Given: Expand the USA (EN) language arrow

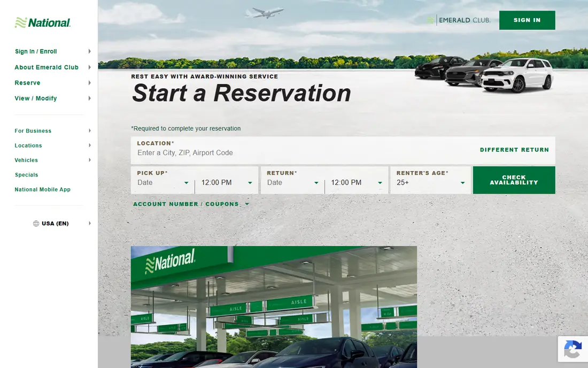Looking at the screenshot, I should click(90, 223).
